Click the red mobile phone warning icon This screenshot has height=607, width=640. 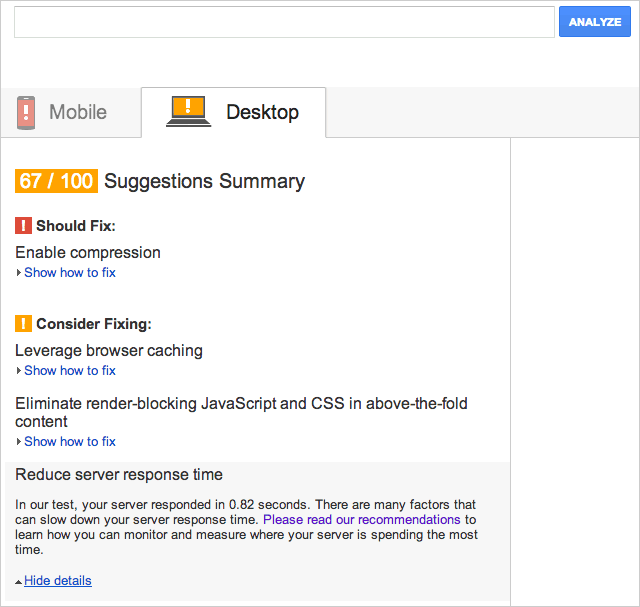(x=26, y=113)
